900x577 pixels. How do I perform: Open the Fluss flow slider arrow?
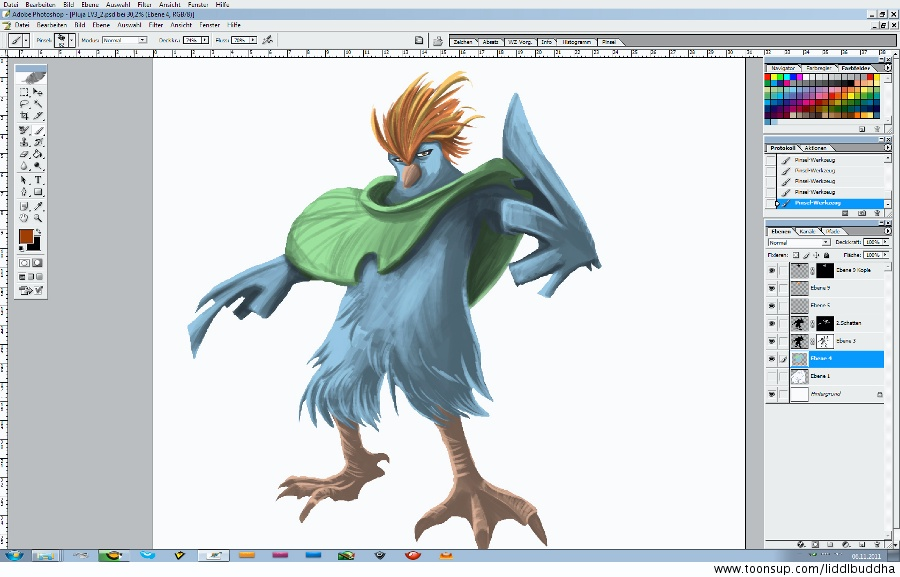point(252,40)
